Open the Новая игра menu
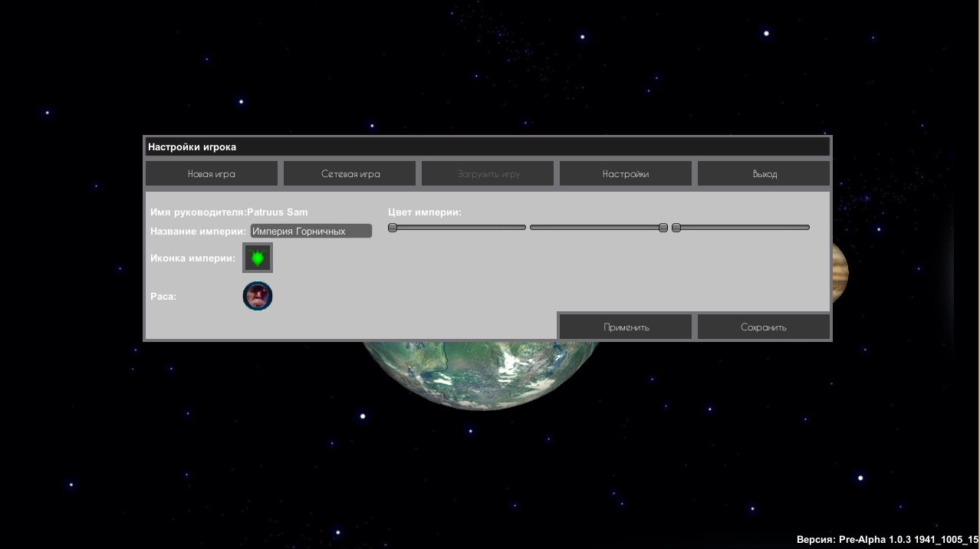The height and width of the screenshot is (549, 980). pos(212,174)
